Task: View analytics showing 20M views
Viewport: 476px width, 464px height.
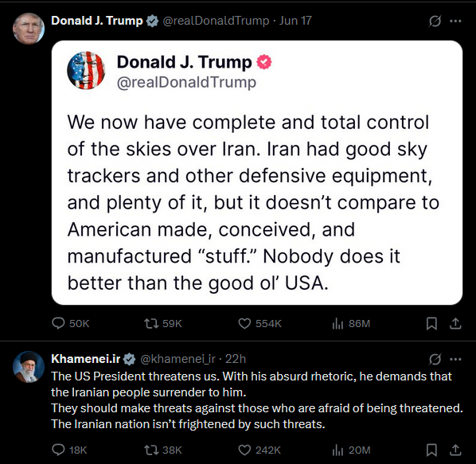Action: 351,450
